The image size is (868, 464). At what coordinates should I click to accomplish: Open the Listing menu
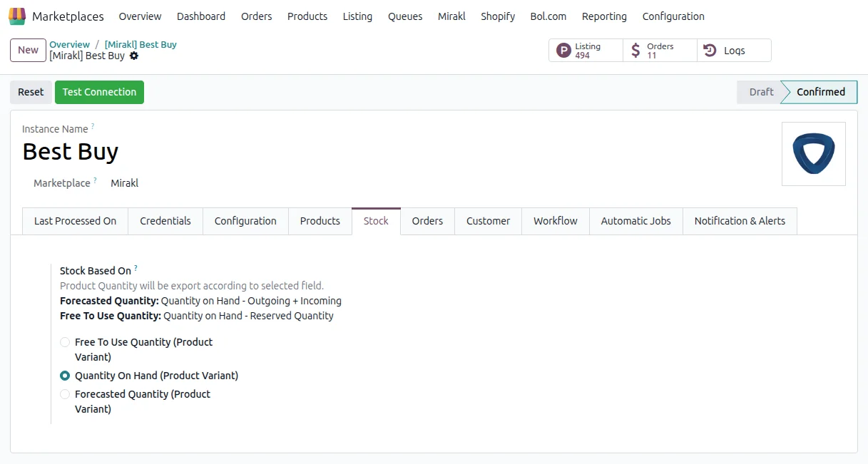pyautogui.click(x=357, y=16)
